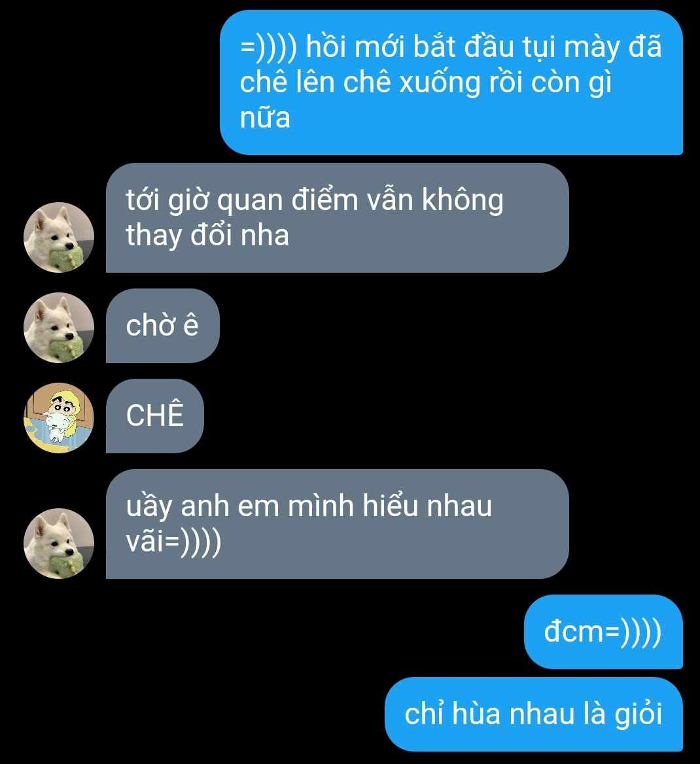Click the word 'không' in gray quan điểm bubble
The image size is (700, 764).
[463, 201]
